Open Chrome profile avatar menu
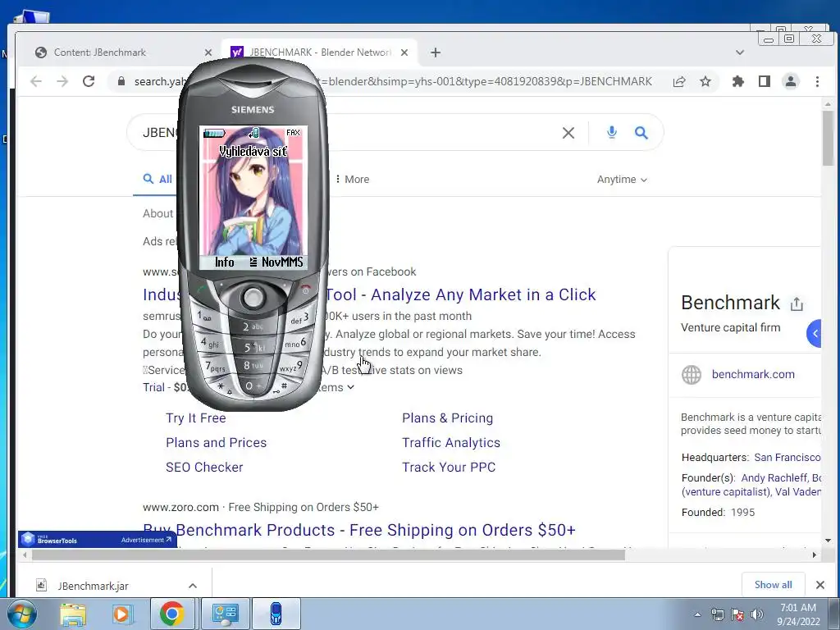 pyautogui.click(x=791, y=81)
